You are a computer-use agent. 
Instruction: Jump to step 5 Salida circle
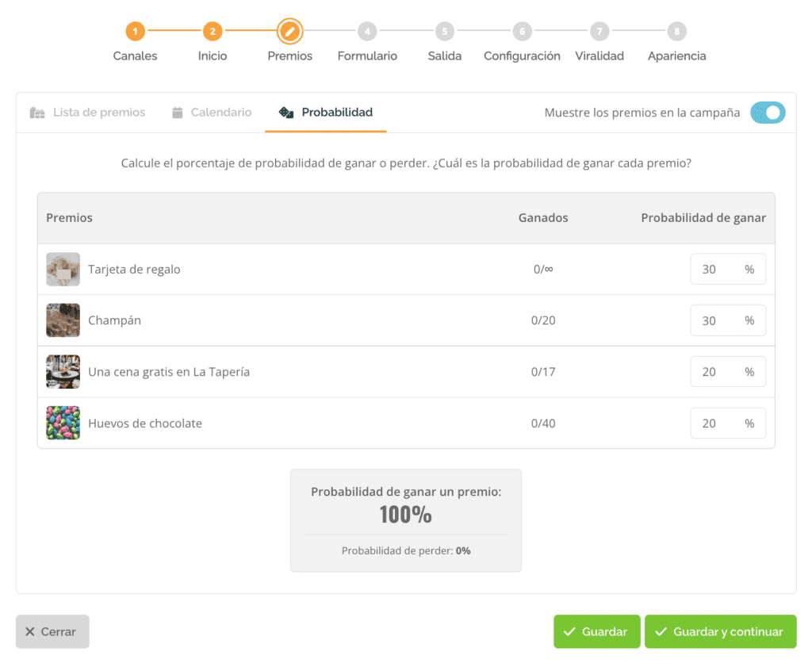(444, 31)
